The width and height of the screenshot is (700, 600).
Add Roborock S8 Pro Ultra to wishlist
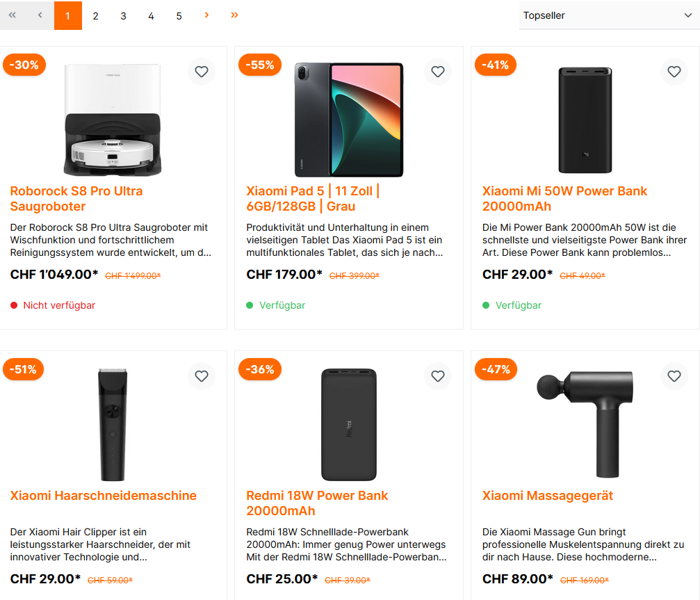pos(202,72)
